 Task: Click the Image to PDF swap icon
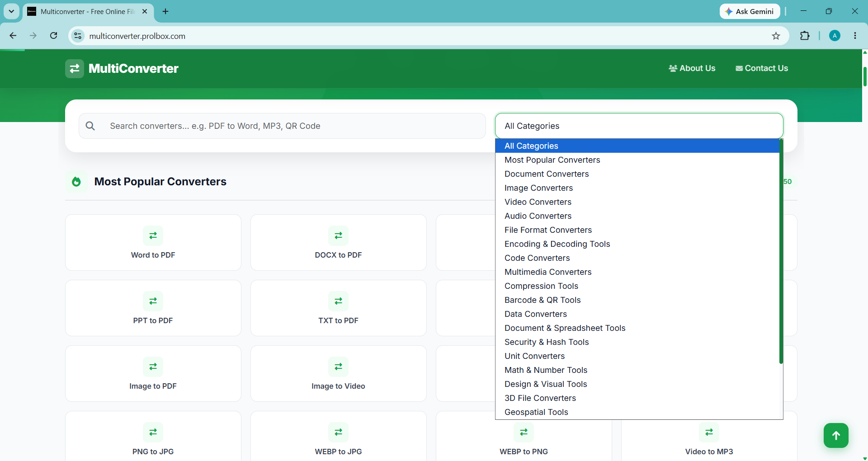[153, 367]
